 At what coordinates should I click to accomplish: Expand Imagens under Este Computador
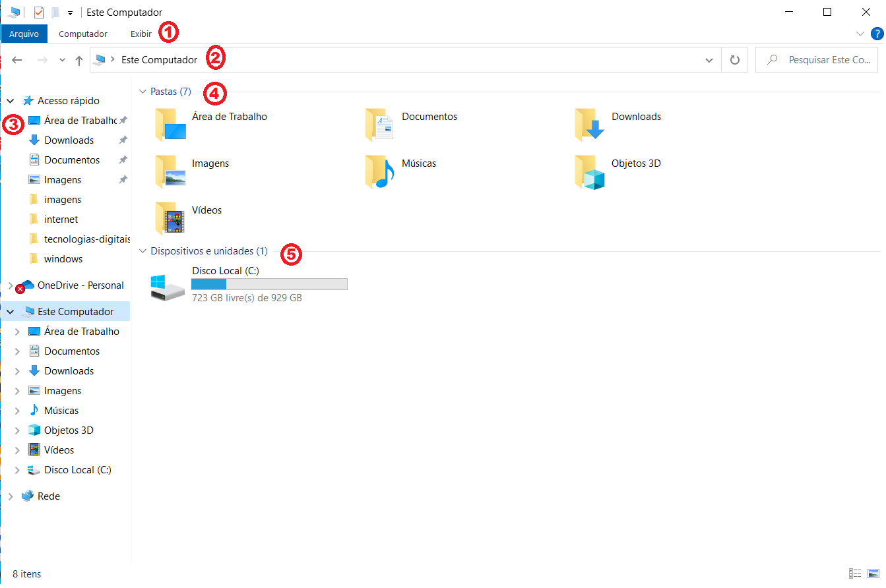18,391
